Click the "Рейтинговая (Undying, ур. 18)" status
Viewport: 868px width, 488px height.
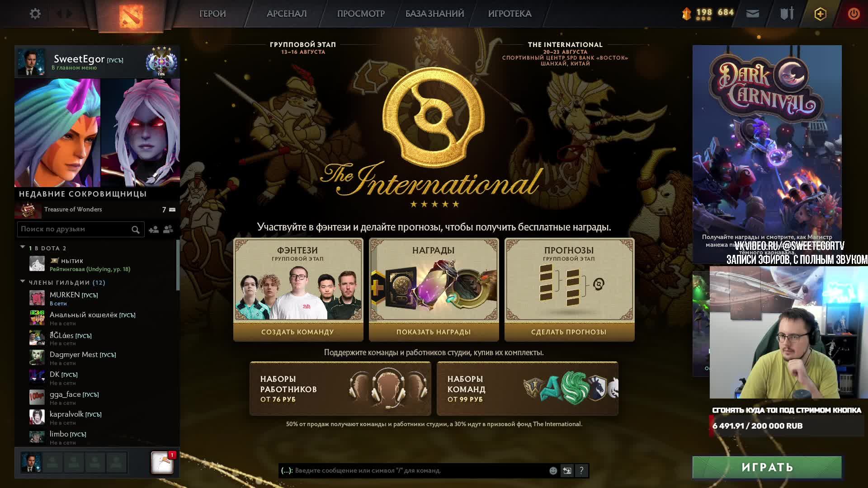90,269
